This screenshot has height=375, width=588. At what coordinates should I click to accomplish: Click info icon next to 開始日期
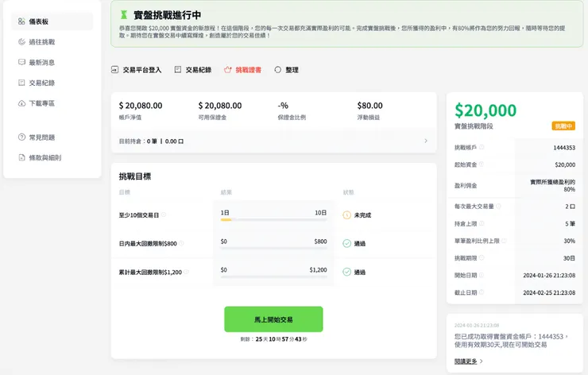coord(482,275)
